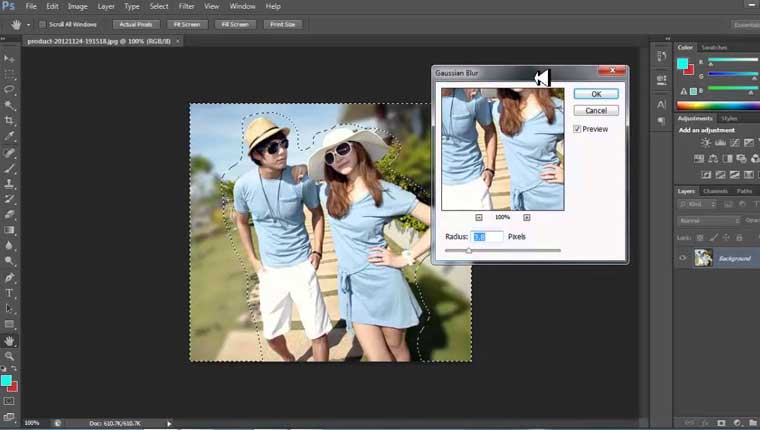Screen dimensions: 760x430
Task: Click zoom in plus icon in blur preview
Action: point(527,217)
